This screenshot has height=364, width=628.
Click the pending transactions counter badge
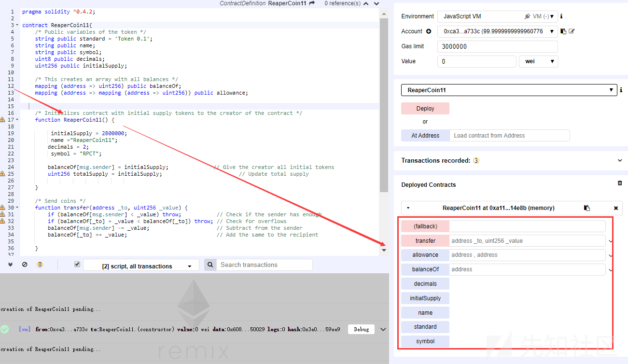point(40,265)
